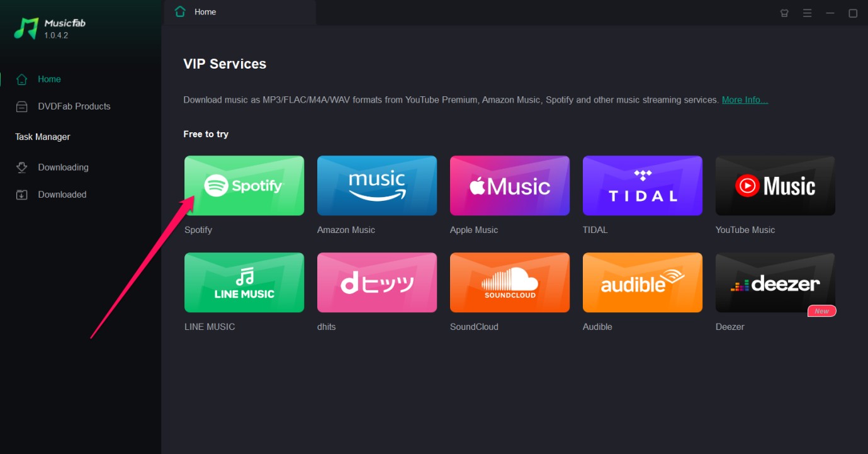Select Home in the sidebar
This screenshot has width=868, height=454.
(49, 79)
